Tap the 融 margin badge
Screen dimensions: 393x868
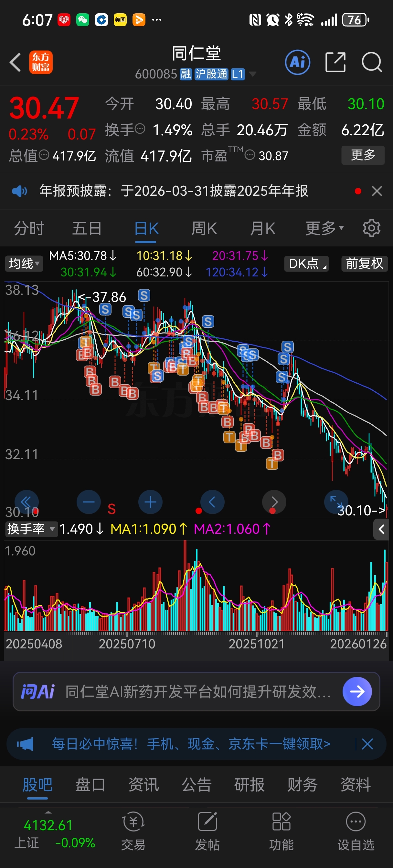(186, 74)
